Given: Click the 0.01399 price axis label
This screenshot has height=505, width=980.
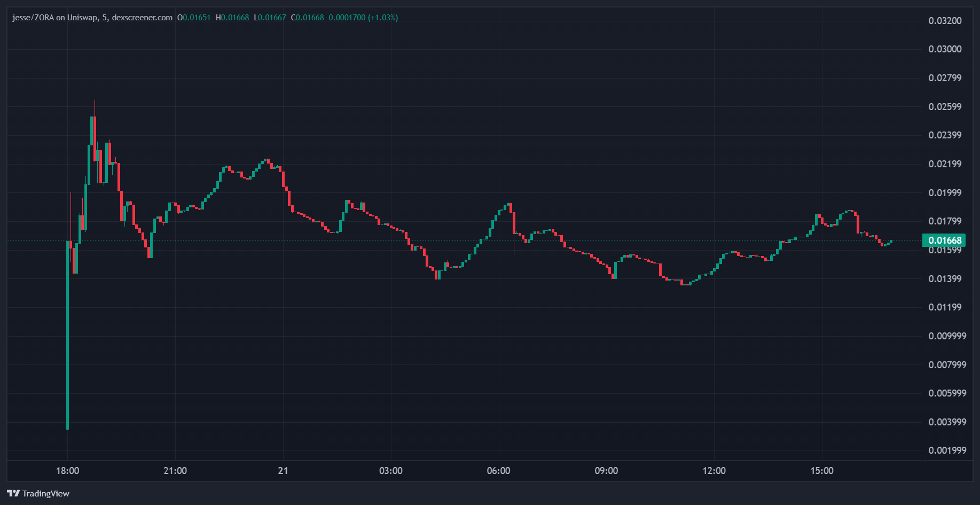Looking at the screenshot, I should (x=945, y=279).
